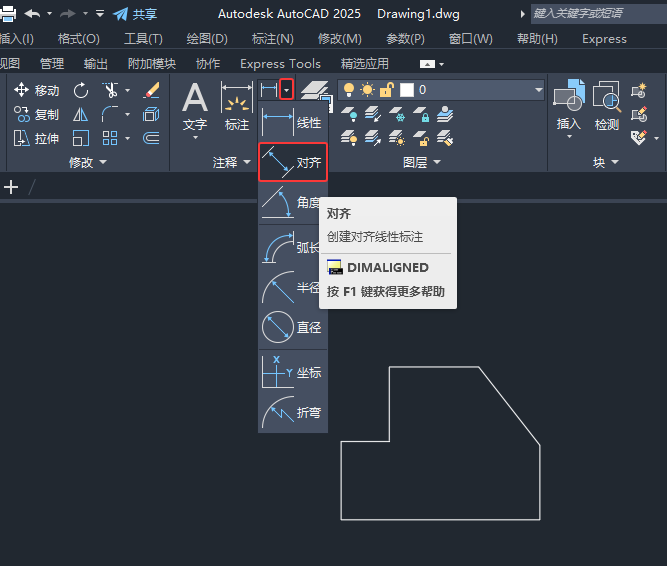
Task: Choose Ordinate (坐标) dimension option
Action: pyautogui.click(x=293, y=373)
